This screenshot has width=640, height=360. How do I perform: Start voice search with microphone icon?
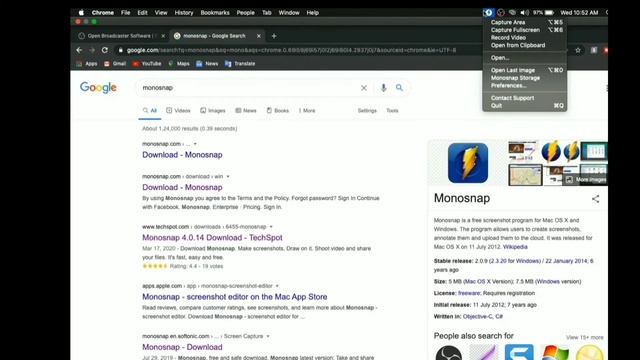[x=383, y=88]
